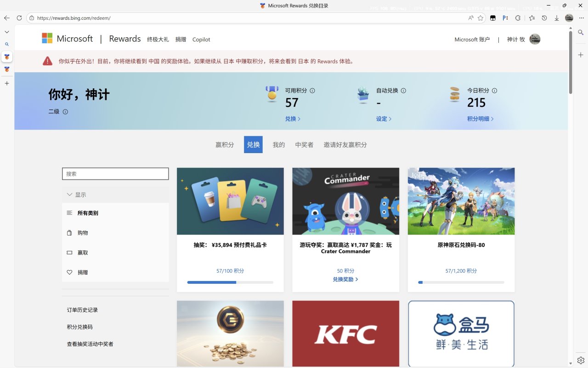
Task: Switch to the Bing search tab in the vertical tab strip
Action: (6, 44)
